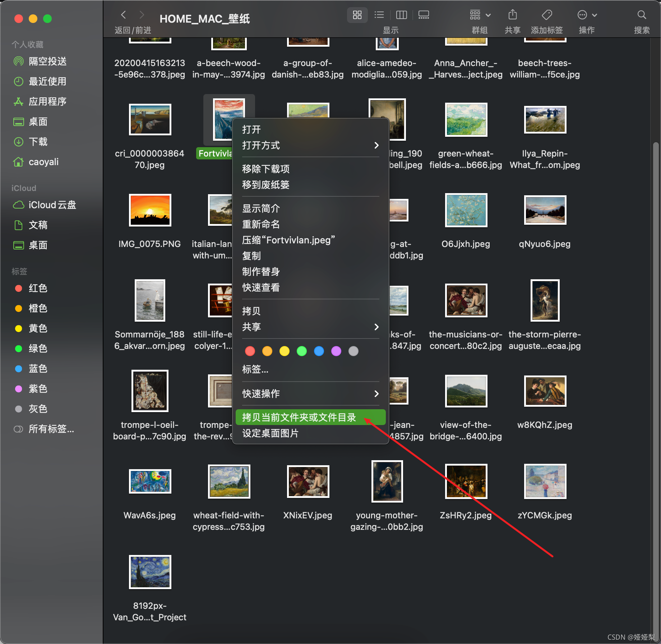Select Get Info (显示简介)
Screen dimensions: 661x644
[311, 209]
